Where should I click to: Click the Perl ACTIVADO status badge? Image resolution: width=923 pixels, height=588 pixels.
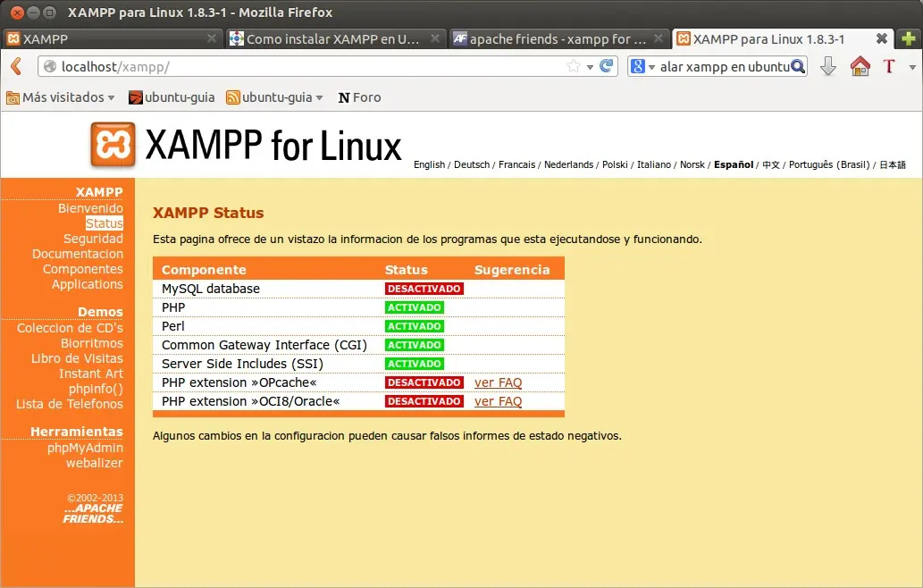(x=415, y=326)
